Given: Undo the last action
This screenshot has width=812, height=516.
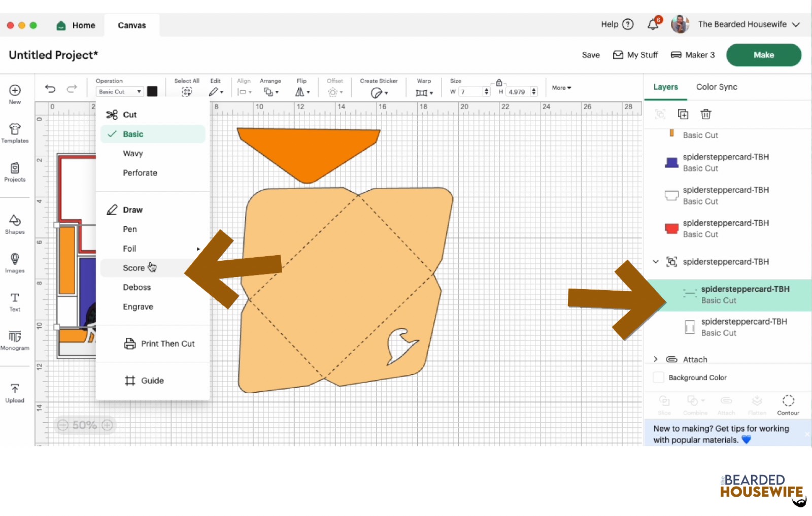Looking at the screenshot, I should pos(50,89).
